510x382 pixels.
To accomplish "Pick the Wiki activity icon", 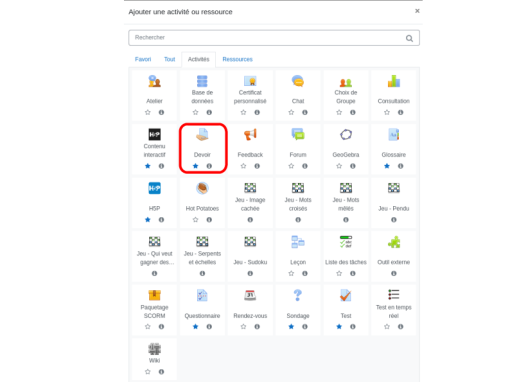I will (x=154, y=349).
